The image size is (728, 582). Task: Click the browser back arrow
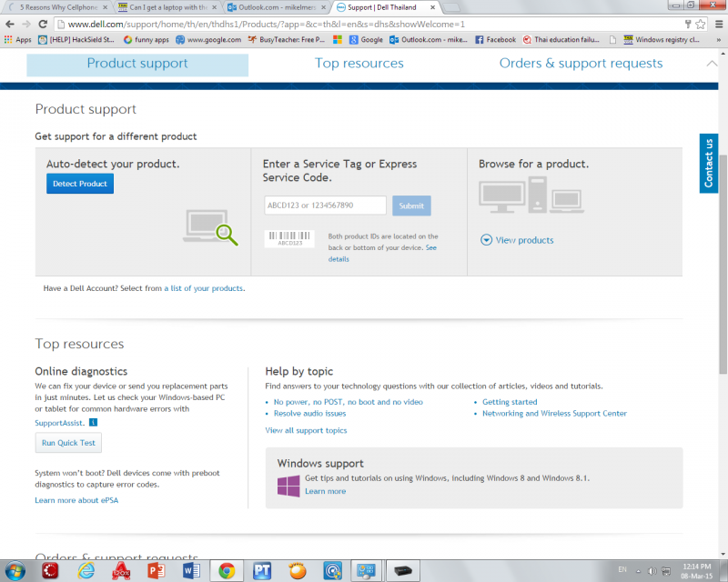pyautogui.click(x=10, y=25)
